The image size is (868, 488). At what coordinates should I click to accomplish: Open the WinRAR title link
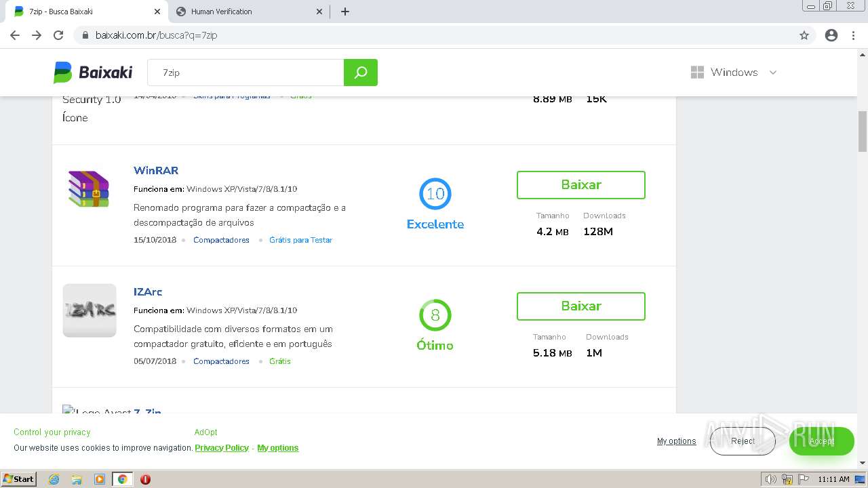156,171
